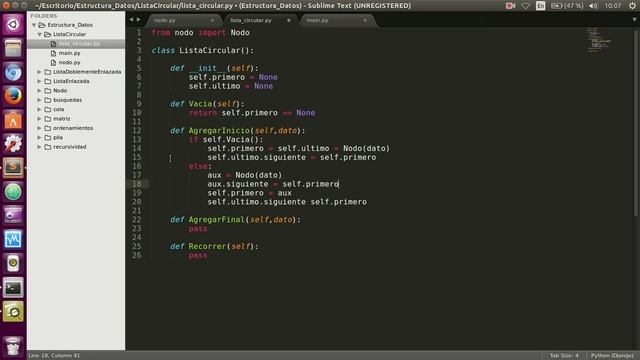Open the purple screenshot tool dock icon

[13, 216]
